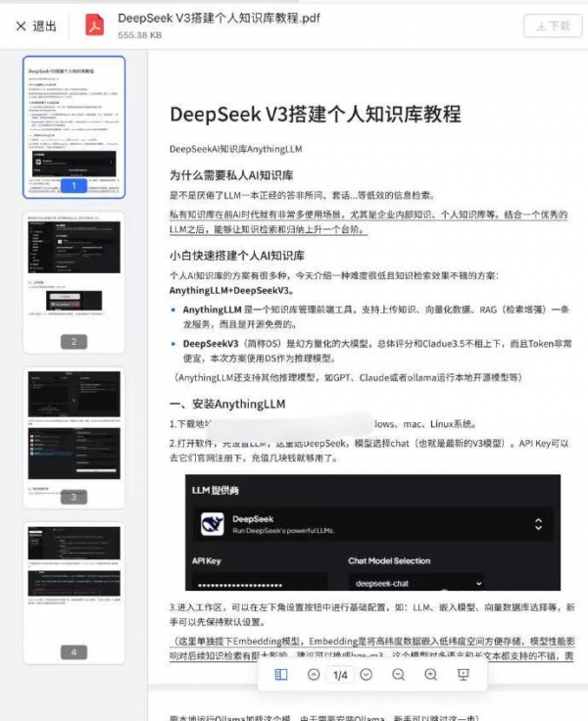Click the API Key label
This screenshot has height=721, width=588.
207,561
